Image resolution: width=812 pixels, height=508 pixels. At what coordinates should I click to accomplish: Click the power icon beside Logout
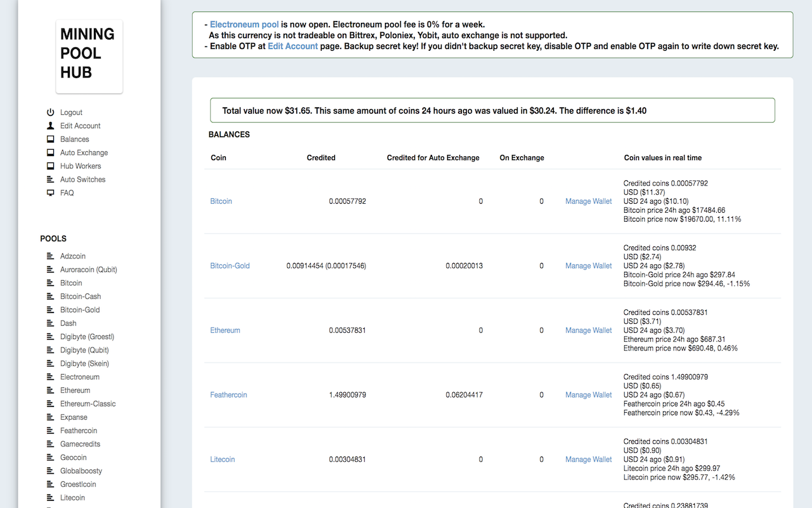pyautogui.click(x=51, y=112)
